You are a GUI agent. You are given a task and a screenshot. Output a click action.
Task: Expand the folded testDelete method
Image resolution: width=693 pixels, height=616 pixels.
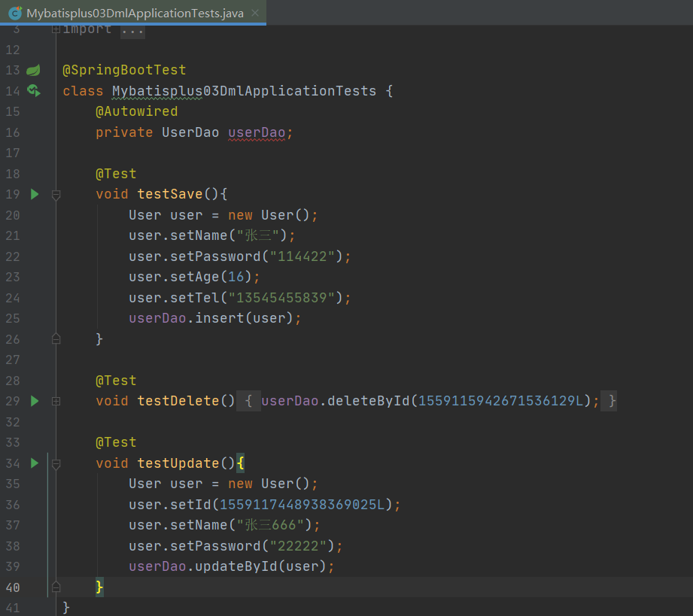(56, 402)
